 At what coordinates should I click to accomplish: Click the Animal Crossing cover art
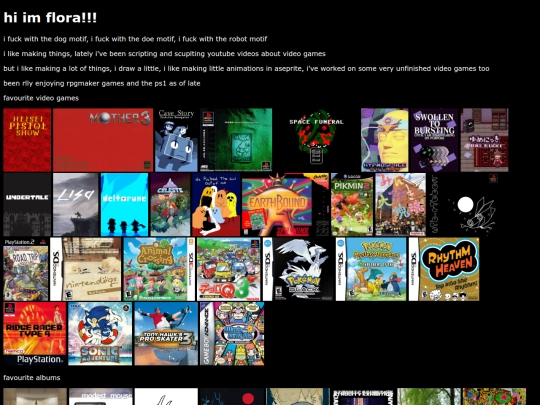[x=159, y=269]
